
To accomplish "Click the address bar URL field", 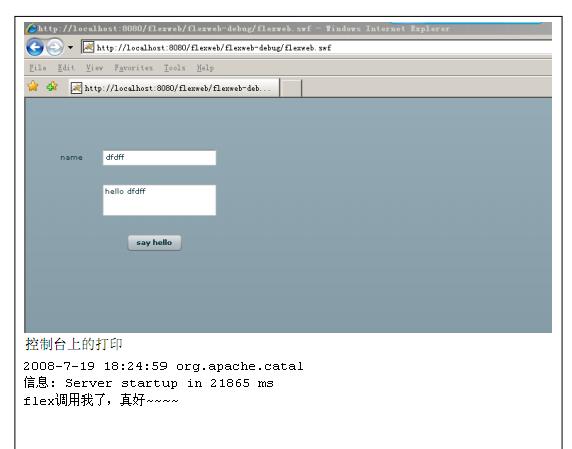I will click(316, 47).
